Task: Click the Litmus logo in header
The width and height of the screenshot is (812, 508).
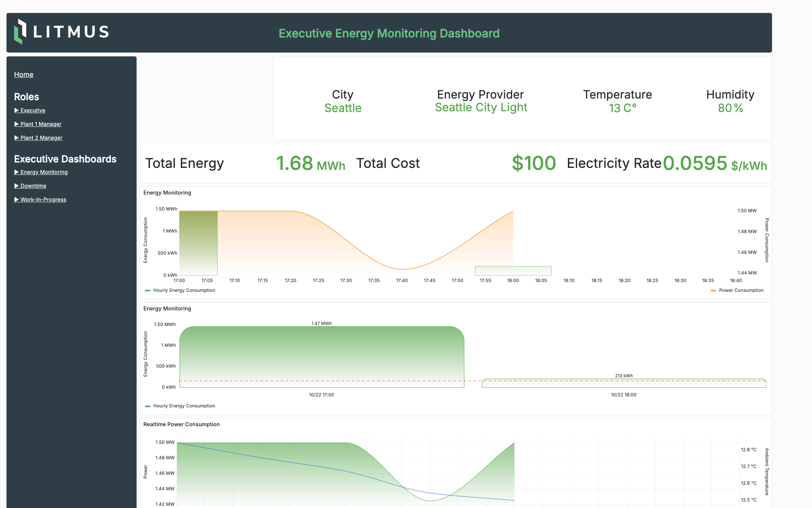Action: (61, 31)
